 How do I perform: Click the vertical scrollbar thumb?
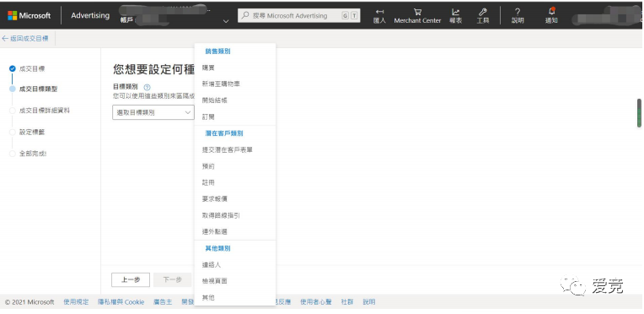pyautogui.click(x=639, y=113)
